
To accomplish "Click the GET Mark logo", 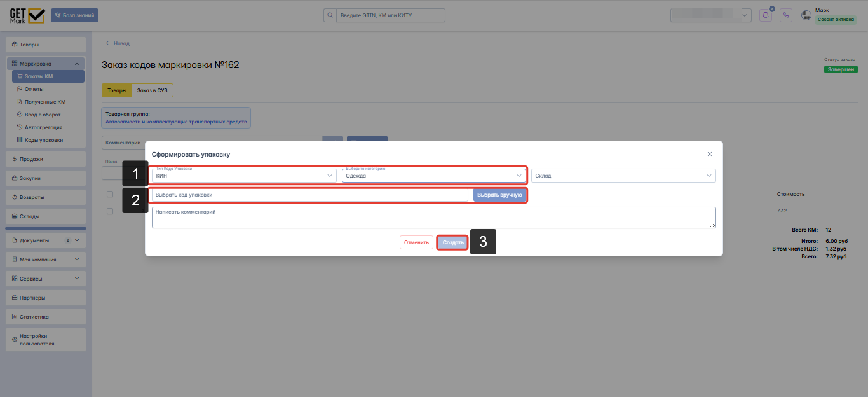I will pyautogui.click(x=27, y=15).
